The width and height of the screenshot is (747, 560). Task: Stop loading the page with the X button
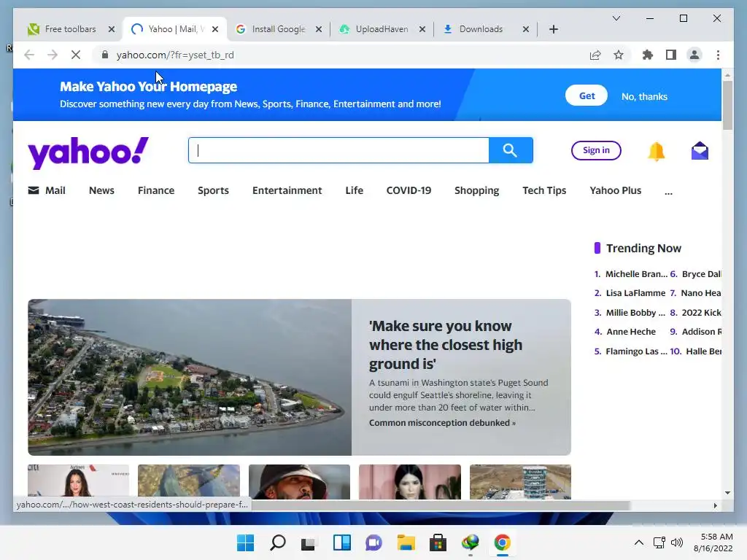tap(76, 55)
